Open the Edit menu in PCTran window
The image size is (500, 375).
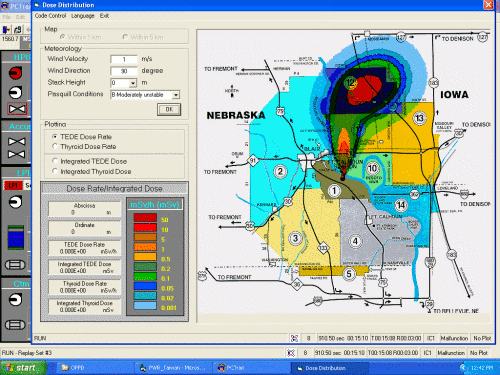20,17
